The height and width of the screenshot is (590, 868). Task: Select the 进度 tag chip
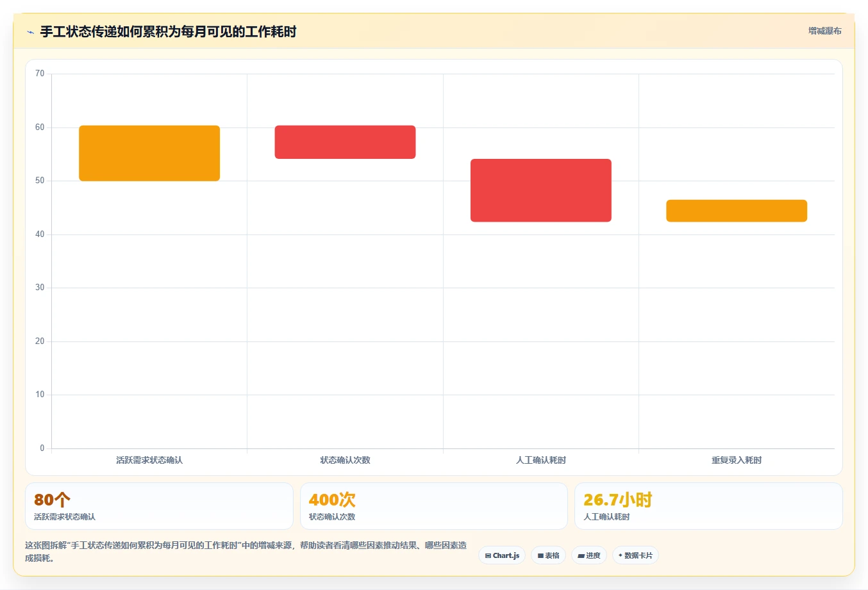[x=589, y=555]
